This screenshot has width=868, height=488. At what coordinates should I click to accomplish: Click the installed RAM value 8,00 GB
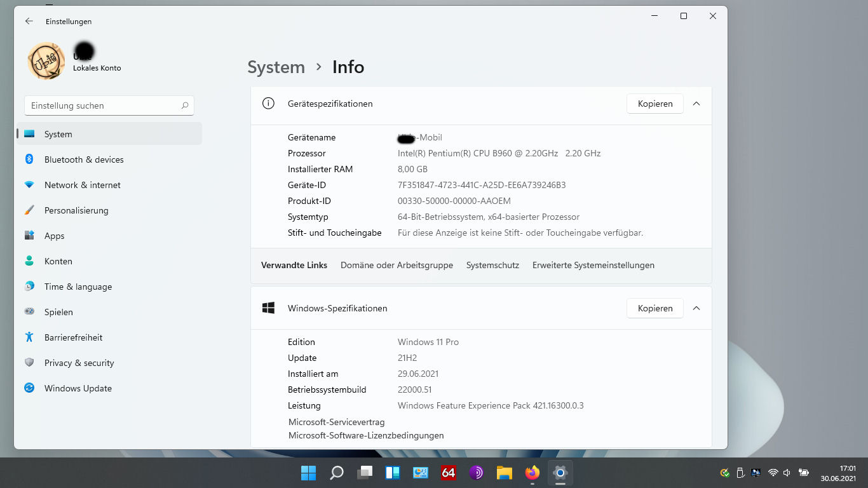(412, 169)
